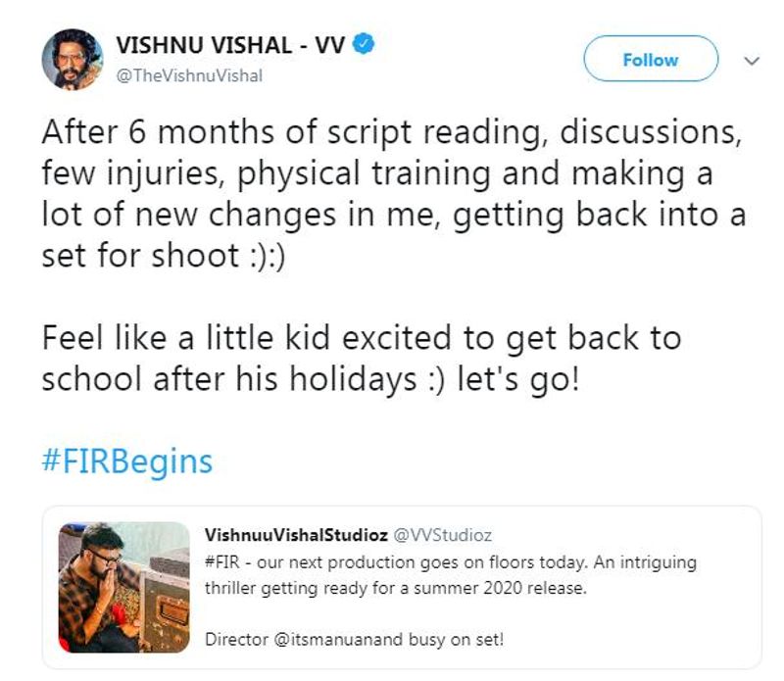This screenshot has height=681, width=784.
Task: Open the VISHNU VISHAL - VV profile name
Action: click(230, 45)
